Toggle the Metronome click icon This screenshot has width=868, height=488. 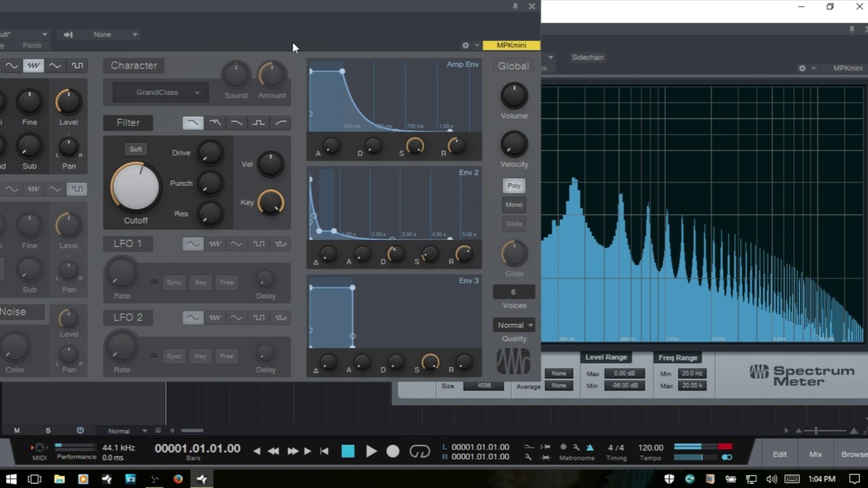click(589, 447)
